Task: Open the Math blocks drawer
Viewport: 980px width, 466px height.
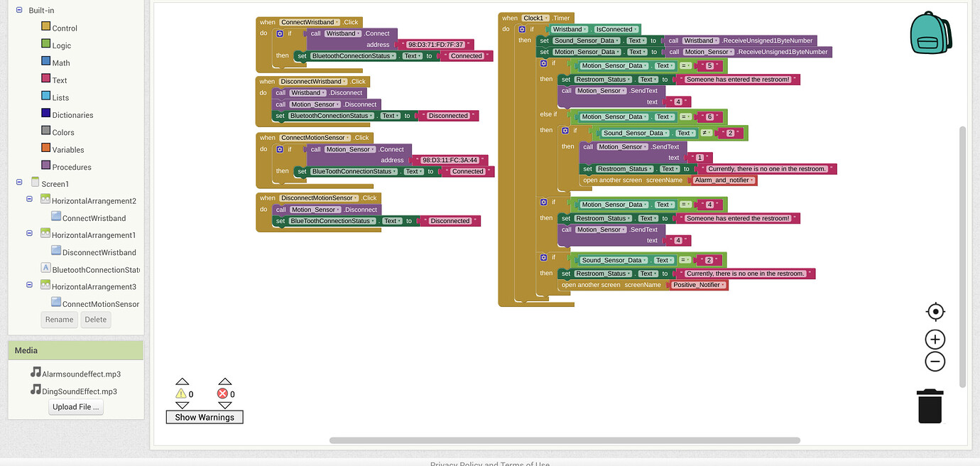Action: [59, 63]
